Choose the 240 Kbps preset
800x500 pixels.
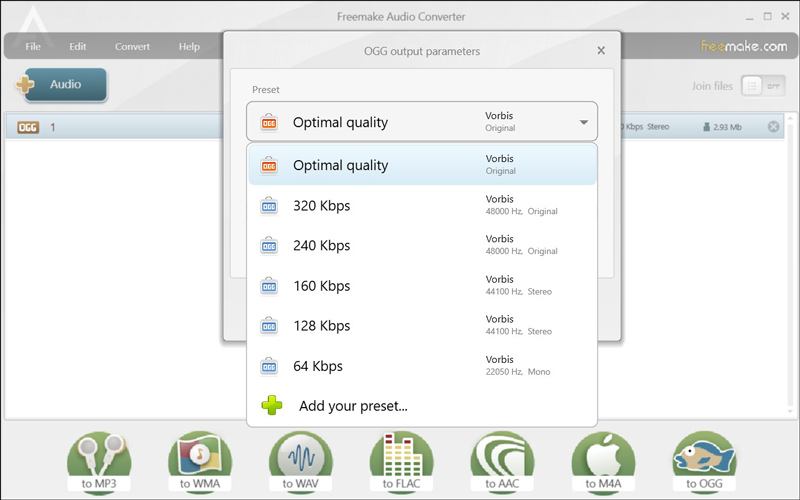(422, 245)
